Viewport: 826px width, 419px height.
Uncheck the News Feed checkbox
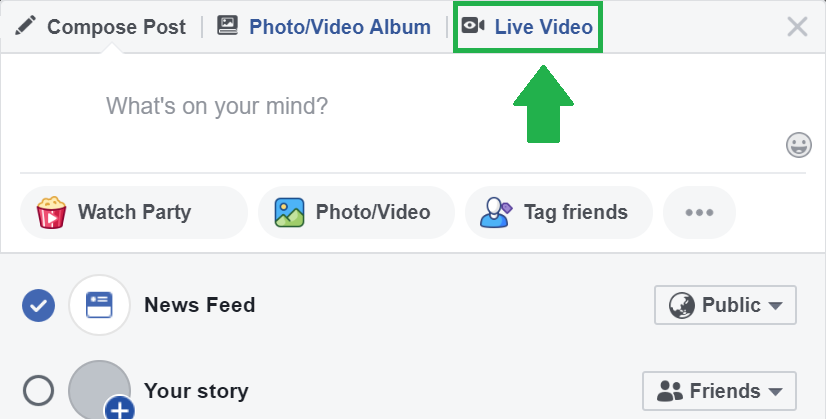tap(38, 305)
